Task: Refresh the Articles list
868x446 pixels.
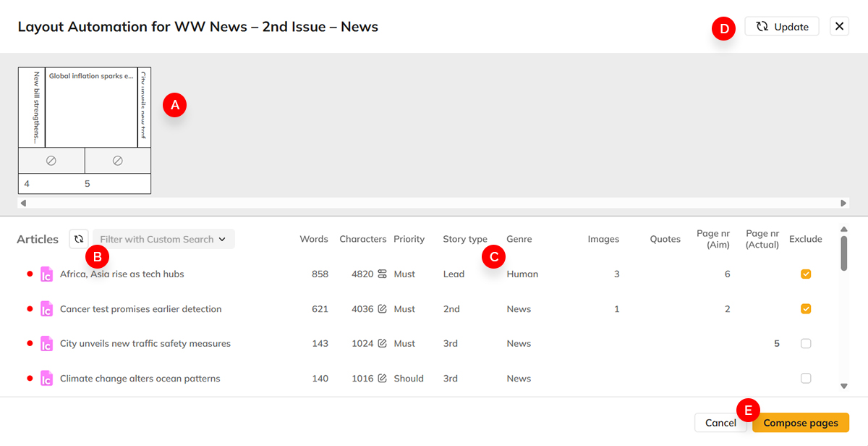Action: click(x=78, y=238)
